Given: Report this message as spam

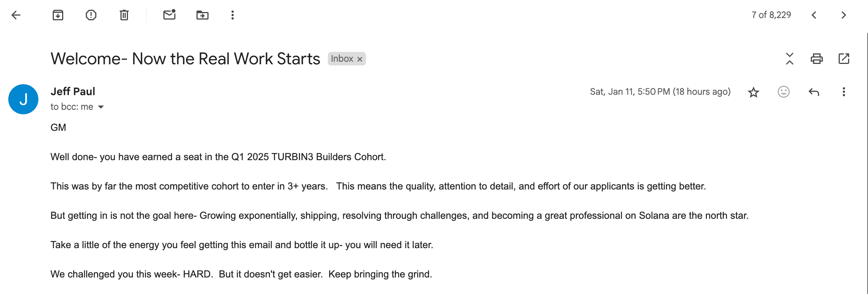Looking at the screenshot, I should (x=91, y=15).
